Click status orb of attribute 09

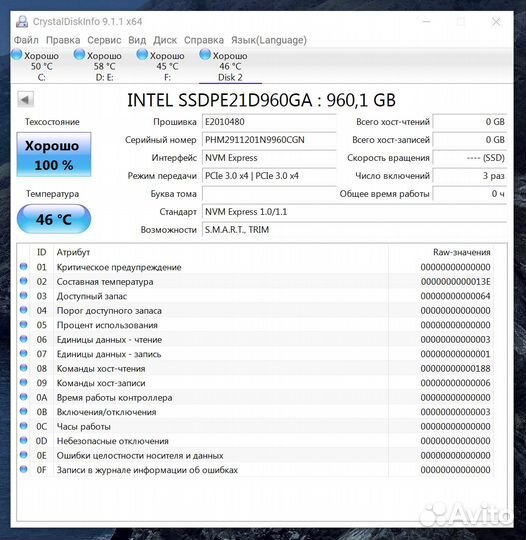tap(23, 382)
